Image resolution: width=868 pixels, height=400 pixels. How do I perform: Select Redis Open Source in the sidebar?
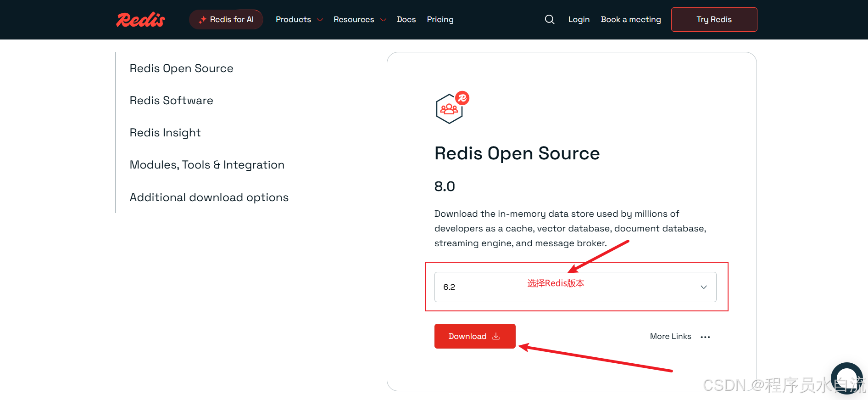pyautogui.click(x=181, y=68)
